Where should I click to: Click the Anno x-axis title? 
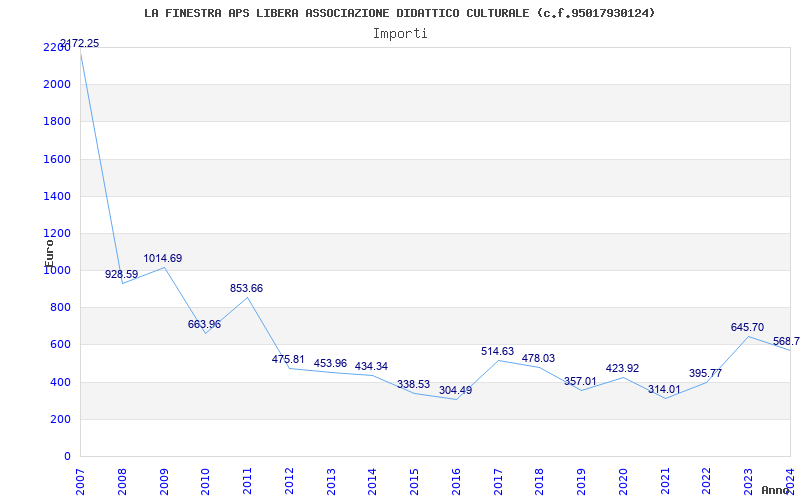(x=776, y=490)
